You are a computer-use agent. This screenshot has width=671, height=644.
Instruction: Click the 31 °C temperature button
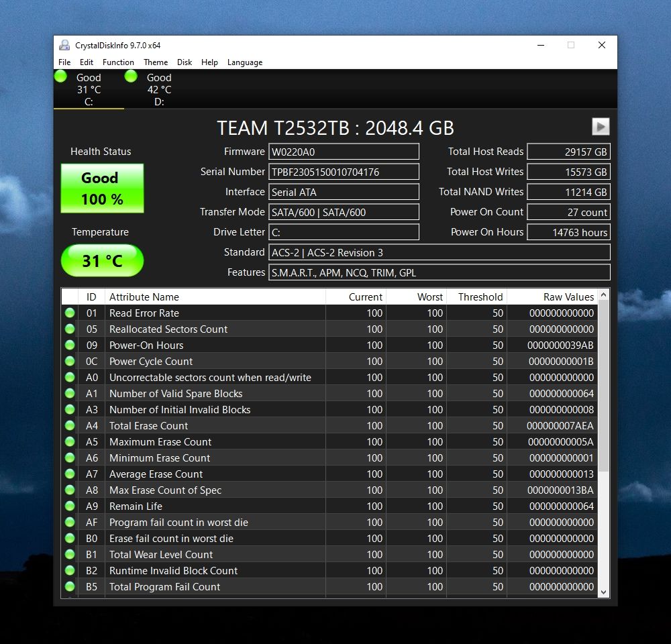click(x=102, y=260)
